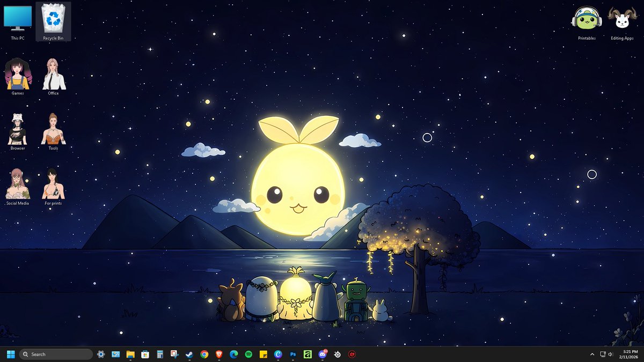
Task: Open Microsoft Store from the taskbar
Action: click(145, 354)
